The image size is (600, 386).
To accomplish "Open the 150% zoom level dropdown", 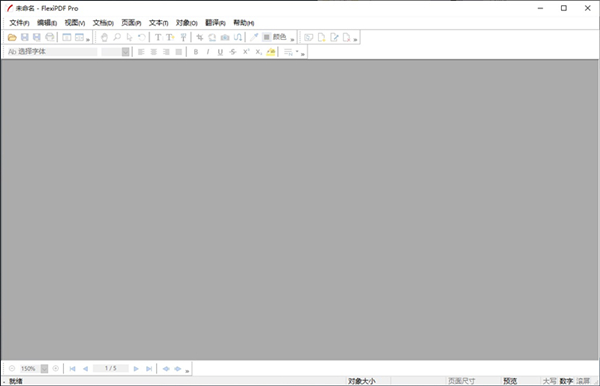I will [44, 368].
